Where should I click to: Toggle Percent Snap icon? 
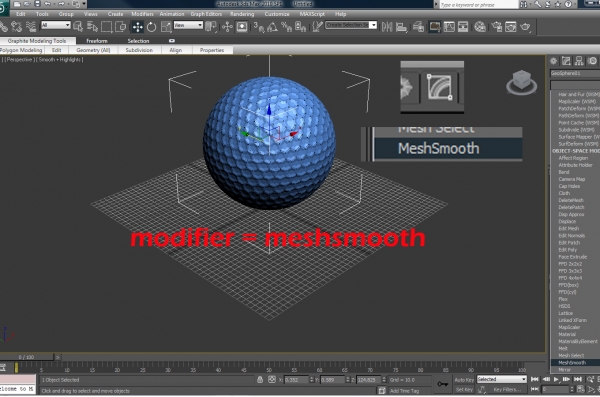[x=286, y=27]
